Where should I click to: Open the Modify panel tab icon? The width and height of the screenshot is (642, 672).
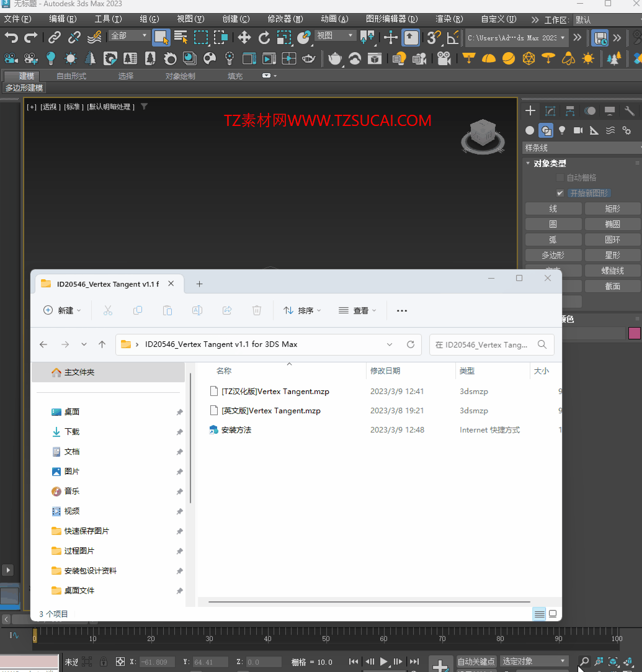[x=550, y=111]
